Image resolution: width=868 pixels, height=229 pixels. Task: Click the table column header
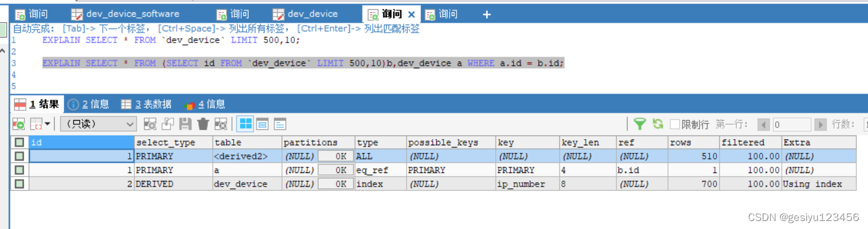(247, 142)
